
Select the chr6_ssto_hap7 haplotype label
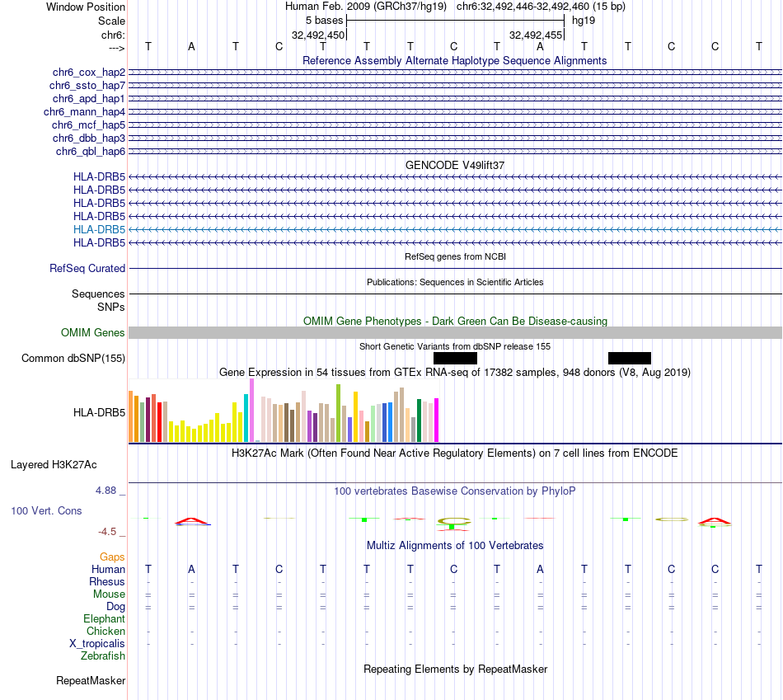point(87,86)
